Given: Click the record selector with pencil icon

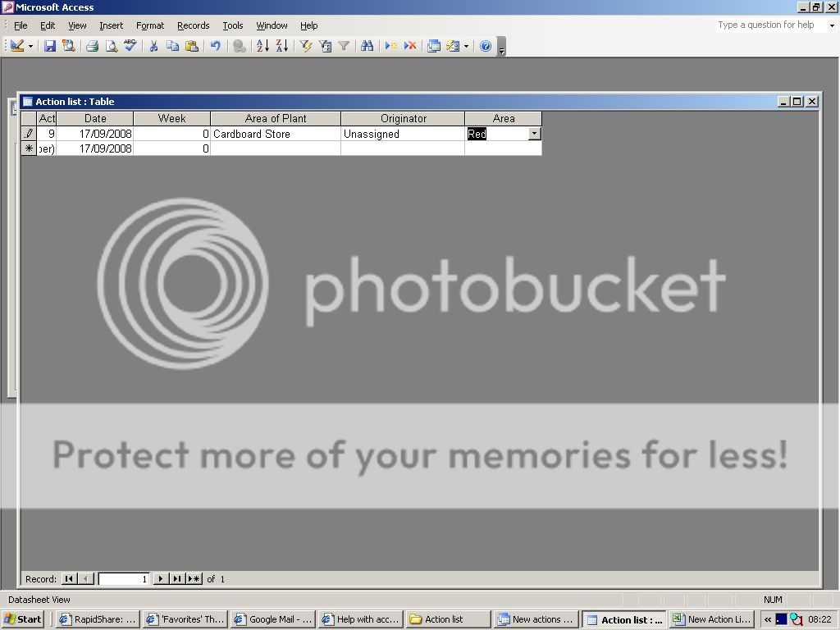Looking at the screenshot, I should pos(29,134).
